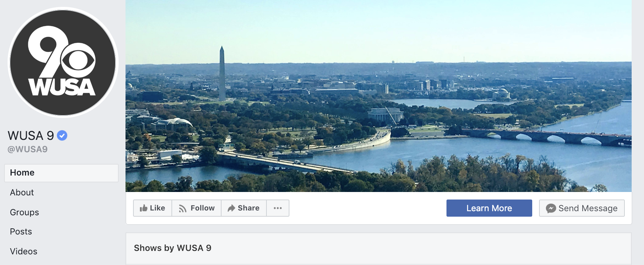Open the Washington skyline cover photo
Viewport: 644px width, 265px height.
pyautogui.click(x=379, y=96)
